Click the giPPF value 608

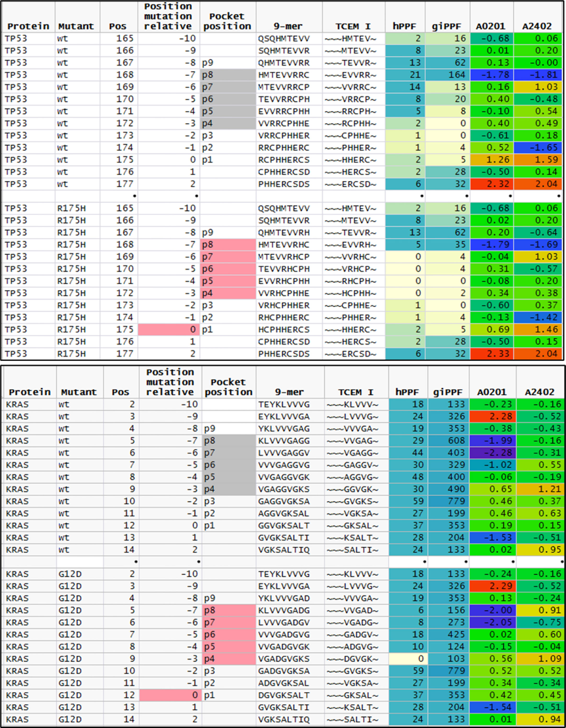[449, 441]
